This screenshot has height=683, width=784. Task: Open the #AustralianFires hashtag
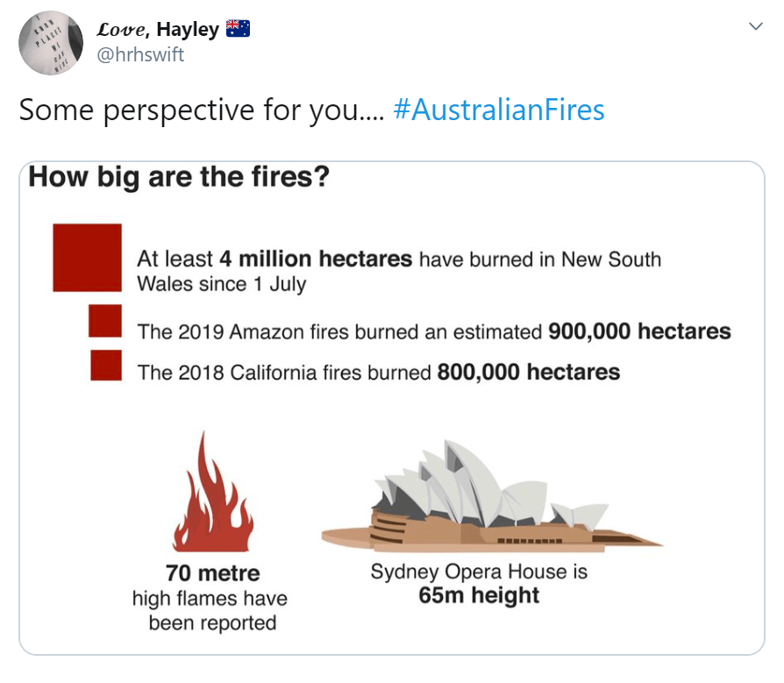499,110
